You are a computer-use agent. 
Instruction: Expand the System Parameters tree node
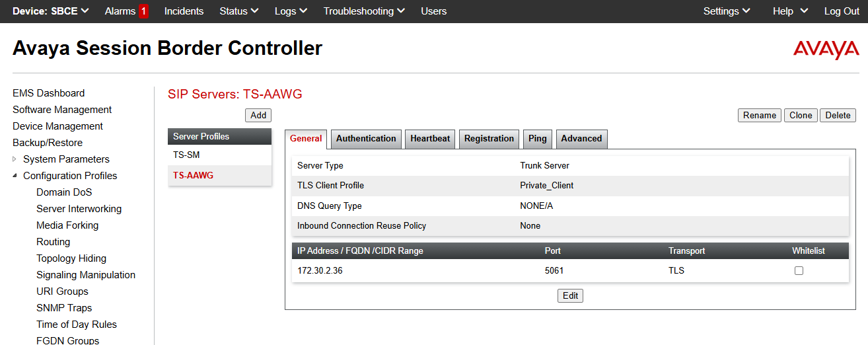pos(15,159)
